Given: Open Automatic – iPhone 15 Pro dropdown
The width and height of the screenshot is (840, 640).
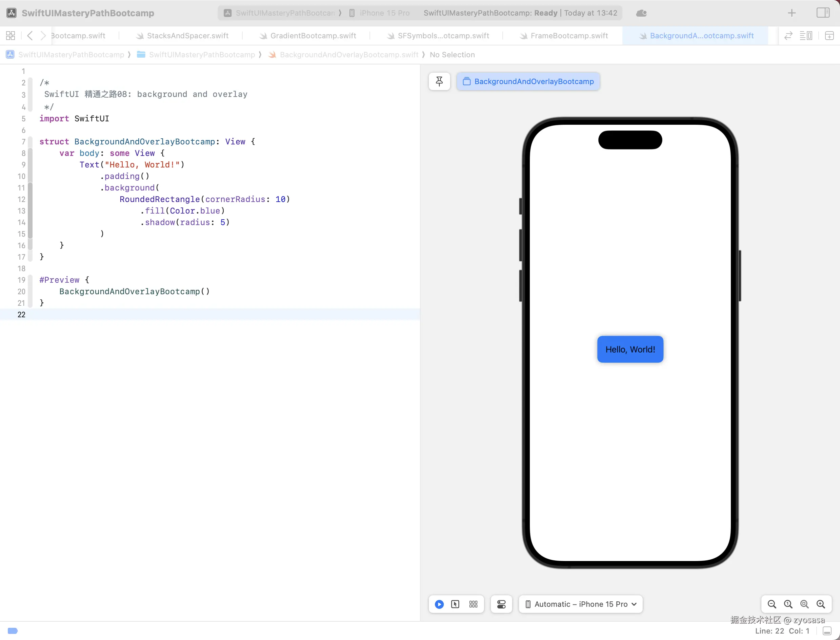Looking at the screenshot, I should coord(581,604).
